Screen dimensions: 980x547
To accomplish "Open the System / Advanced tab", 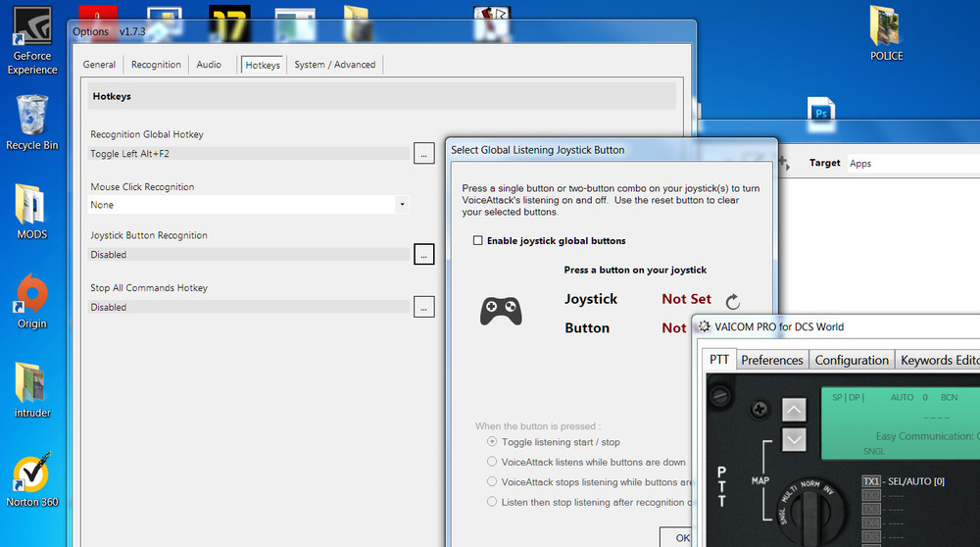I will coord(335,65).
